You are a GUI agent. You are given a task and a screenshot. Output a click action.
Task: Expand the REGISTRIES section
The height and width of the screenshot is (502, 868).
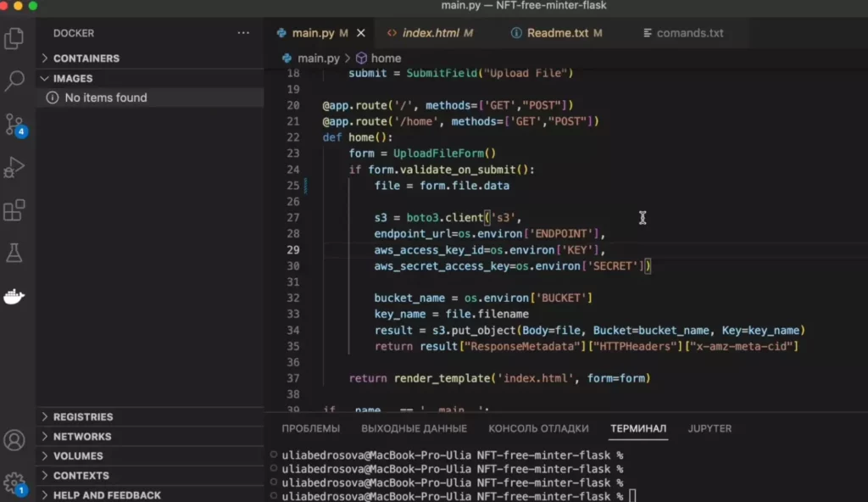pyautogui.click(x=82, y=417)
